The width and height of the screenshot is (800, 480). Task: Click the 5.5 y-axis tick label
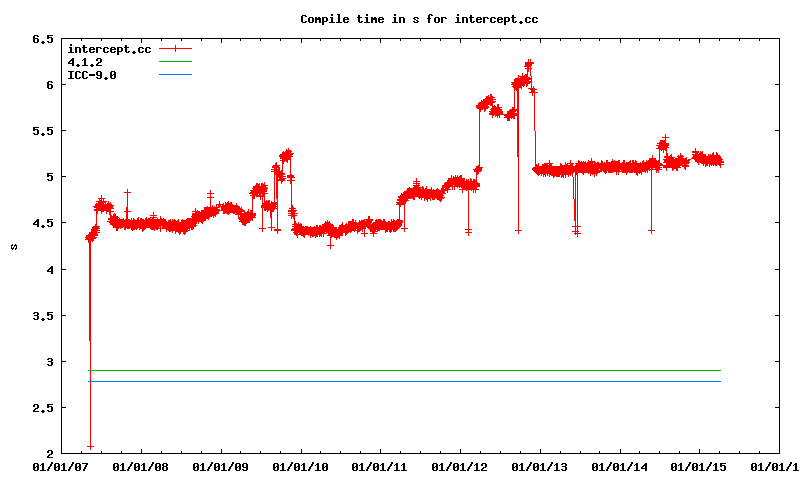pyautogui.click(x=43, y=131)
